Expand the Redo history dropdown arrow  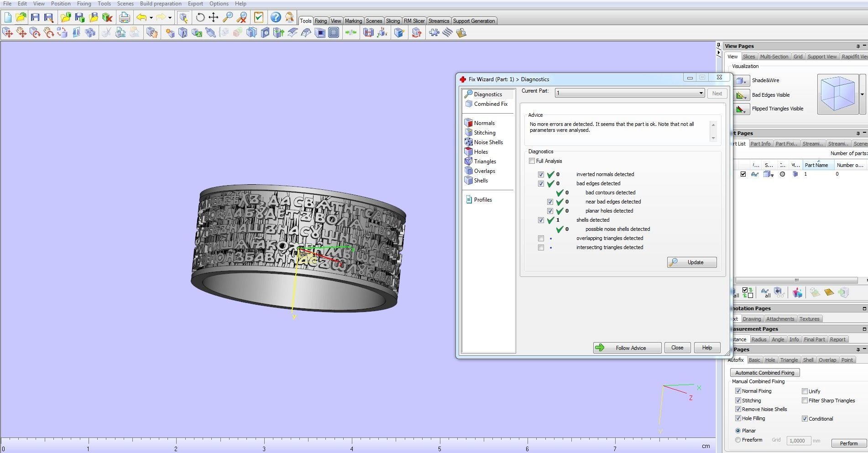point(170,18)
